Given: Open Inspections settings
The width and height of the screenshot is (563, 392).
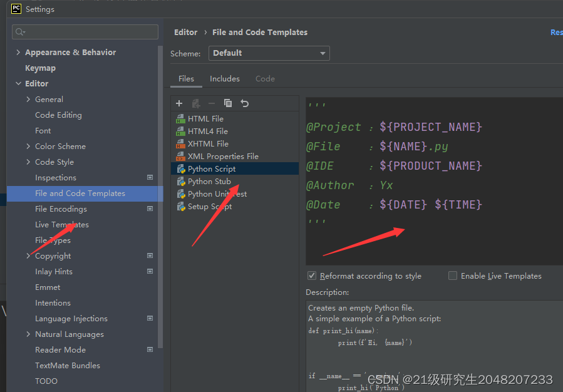Looking at the screenshot, I should (x=56, y=178).
